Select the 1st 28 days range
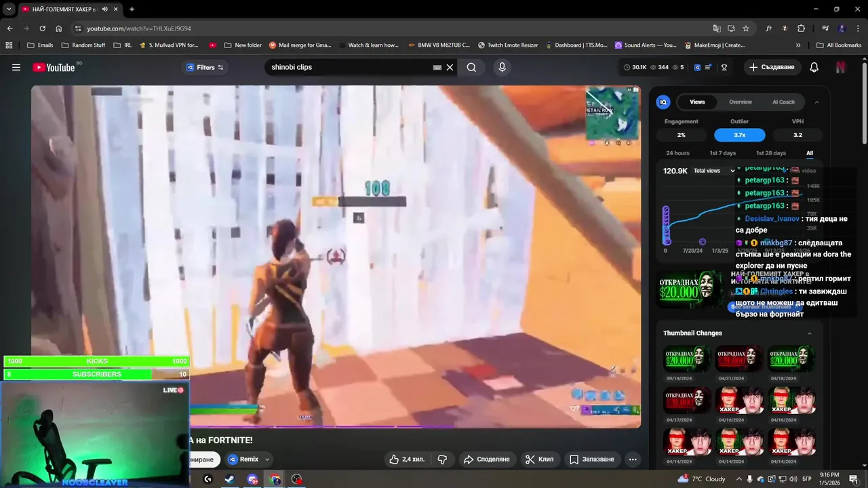 (771, 153)
